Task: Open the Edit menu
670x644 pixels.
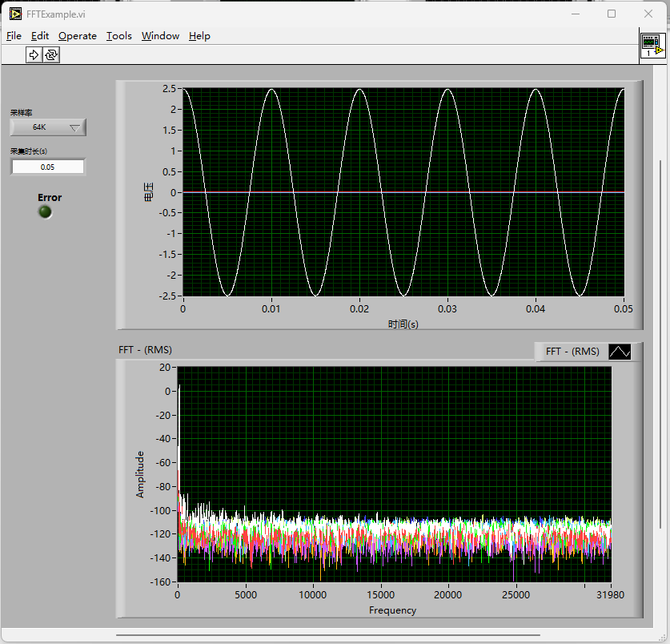Action: (x=40, y=35)
